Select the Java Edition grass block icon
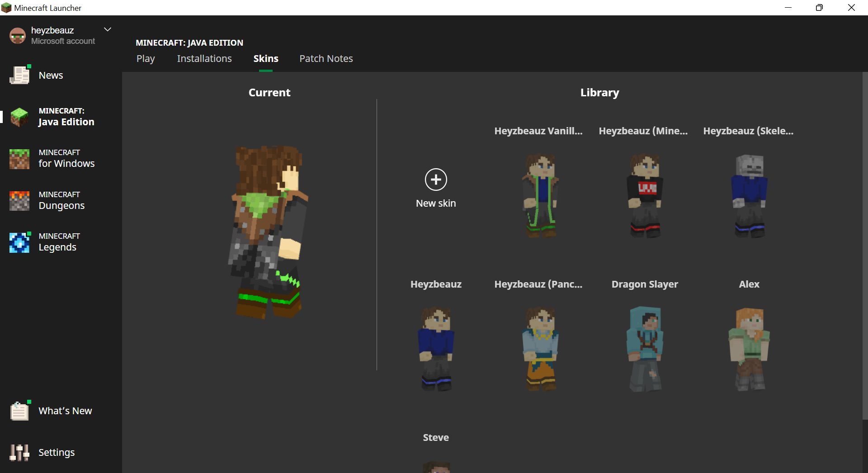The width and height of the screenshot is (868, 473). click(x=19, y=117)
